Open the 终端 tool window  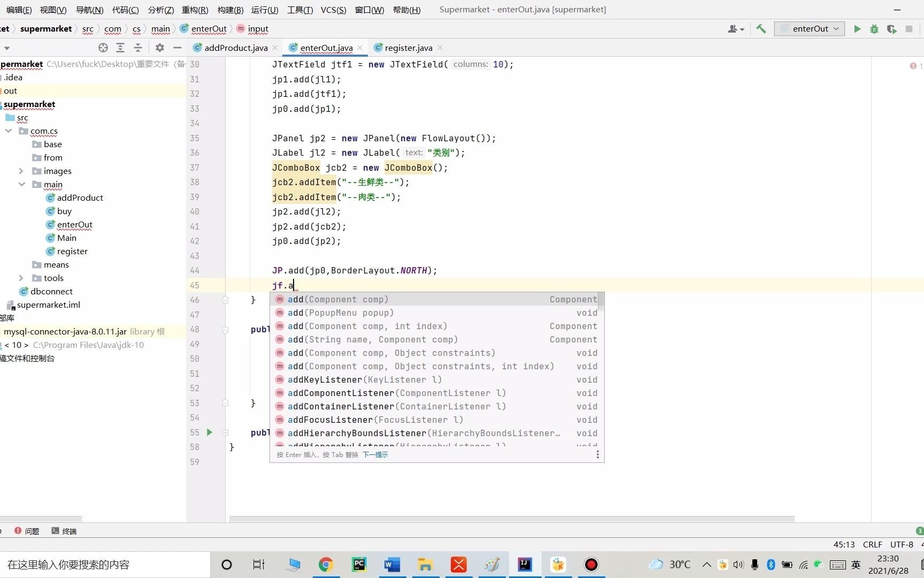(64, 531)
